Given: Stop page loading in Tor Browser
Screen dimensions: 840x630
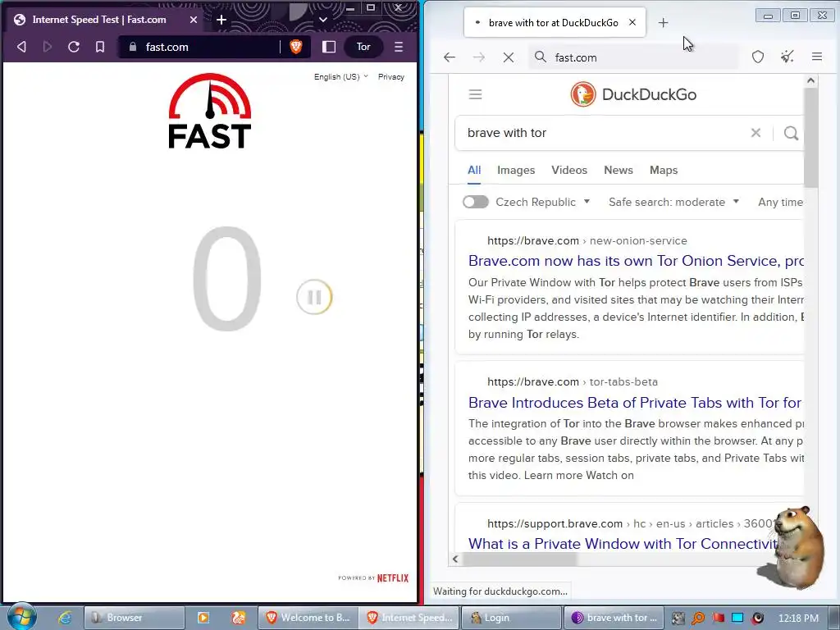Looking at the screenshot, I should pos(509,57).
